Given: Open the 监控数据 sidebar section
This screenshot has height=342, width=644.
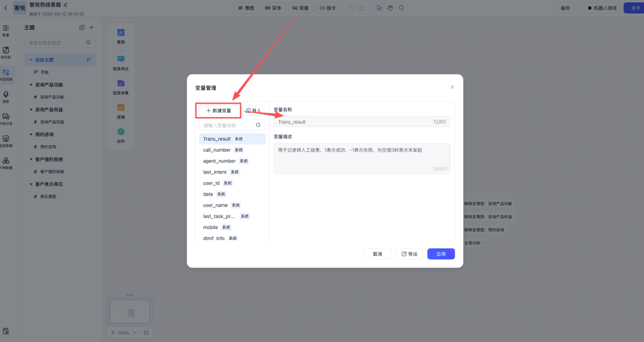Looking at the screenshot, I should point(6,142).
